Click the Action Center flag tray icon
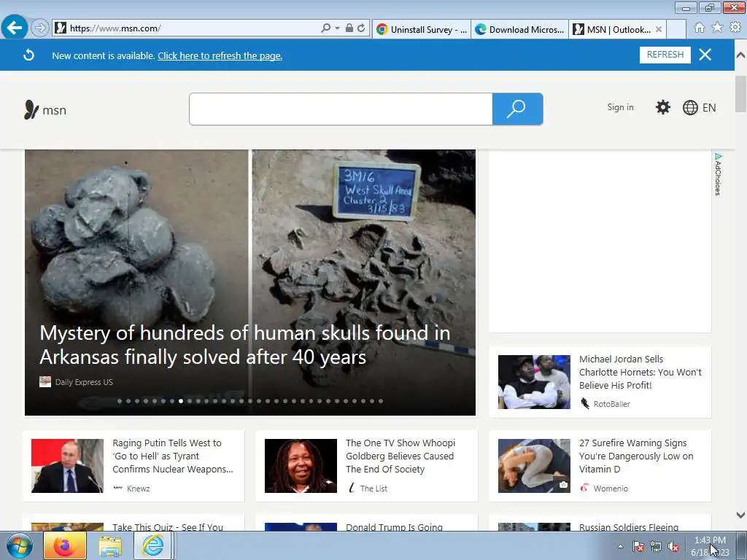Screen dimensions: 747x560 (638, 546)
